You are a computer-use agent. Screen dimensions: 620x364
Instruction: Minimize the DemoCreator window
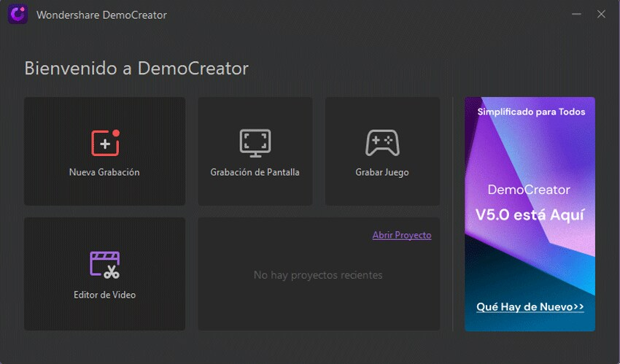(x=576, y=14)
